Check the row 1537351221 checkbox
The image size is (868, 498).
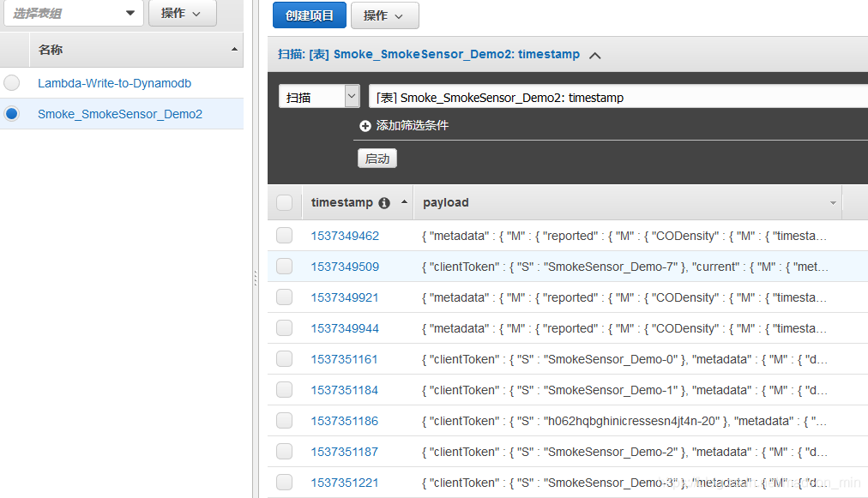[285, 482]
